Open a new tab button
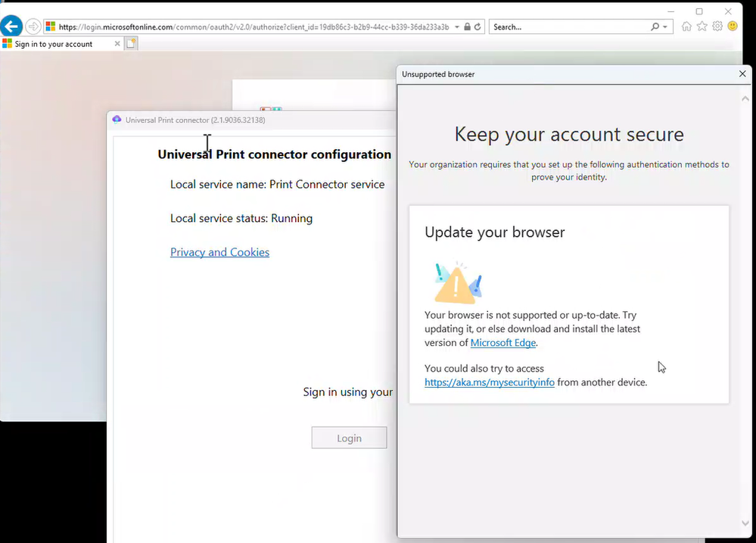756x543 pixels. [x=131, y=44]
